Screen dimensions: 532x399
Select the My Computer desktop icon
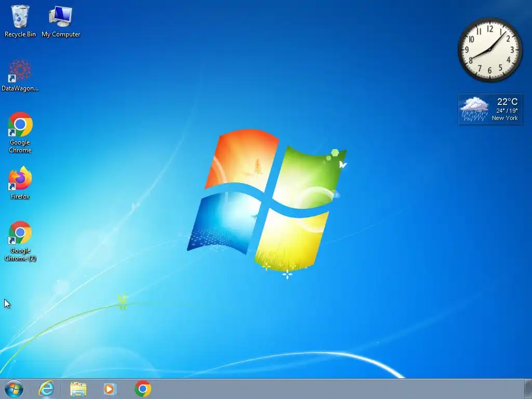click(61, 21)
